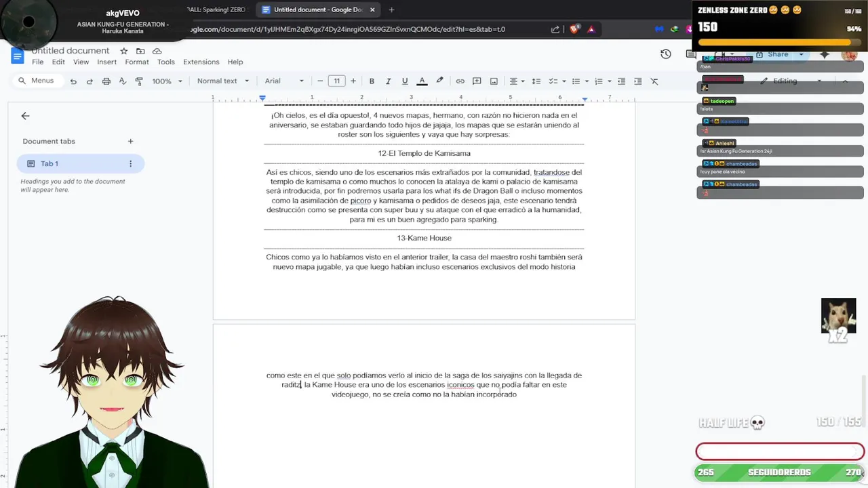
Task: Open the View menu
Action: pos(81,62)
